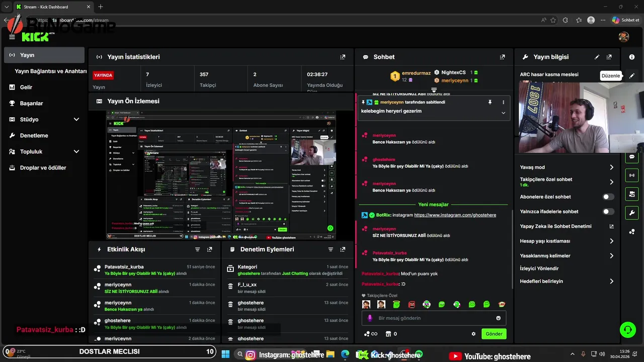Select Yayın in the sidebar
644x362 pixels.
pos(44,55)
